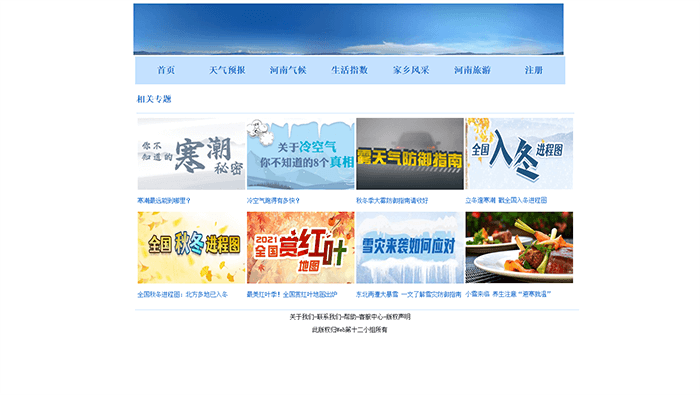Open the 首页 navigation item

[166, 70]
